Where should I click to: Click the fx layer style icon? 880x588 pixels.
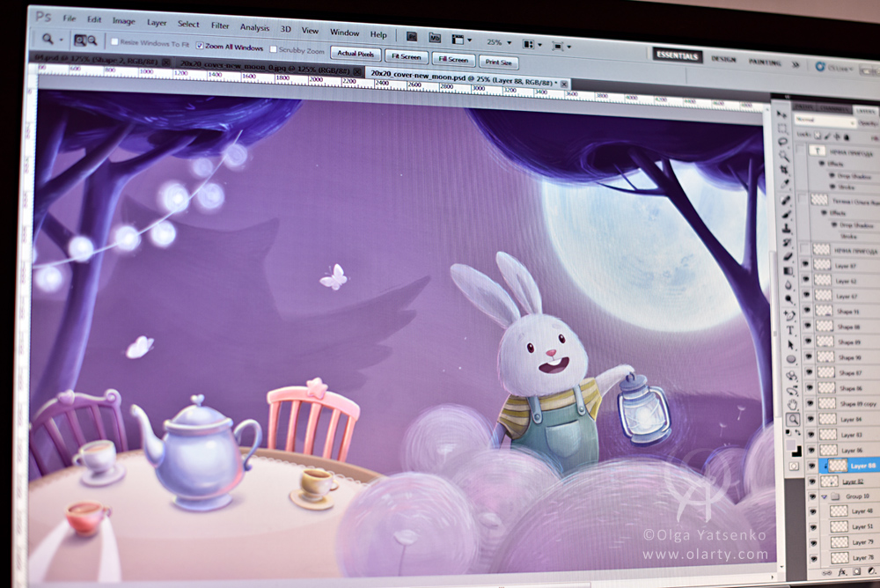coord(842,571)
